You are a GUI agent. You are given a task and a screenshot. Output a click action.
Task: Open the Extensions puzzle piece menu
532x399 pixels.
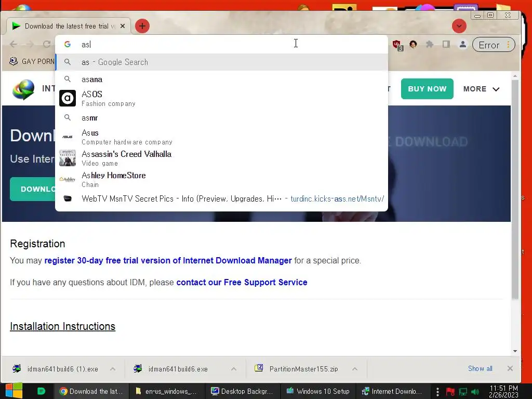pos(430,45)
